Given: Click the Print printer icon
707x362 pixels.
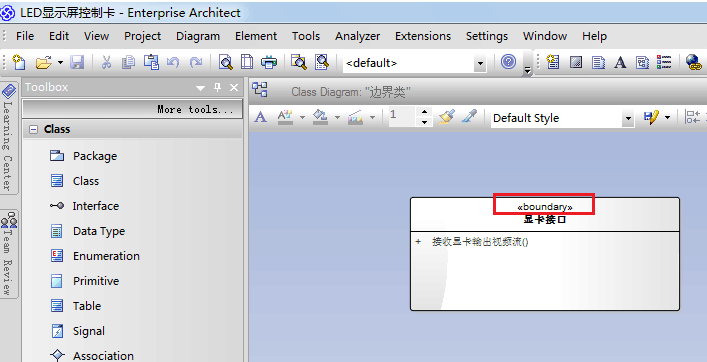Looking at the screenshot, I should click(x=269, y=62).
